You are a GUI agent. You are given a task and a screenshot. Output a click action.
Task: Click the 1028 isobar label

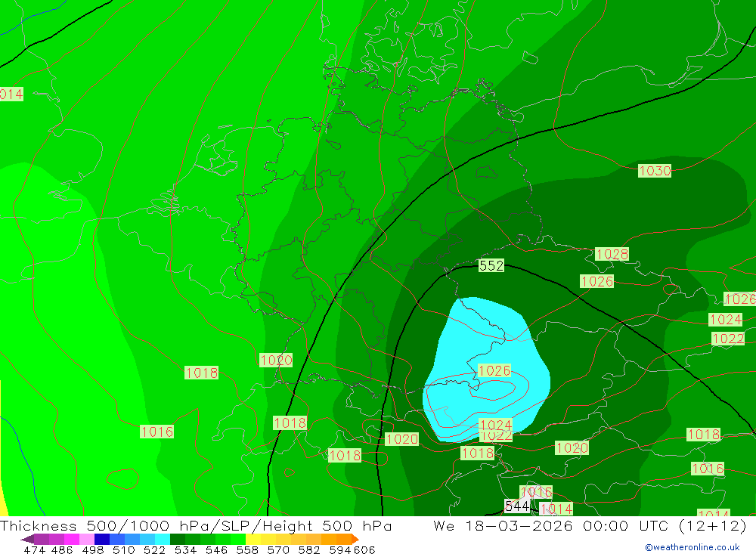tap(612, 254)
